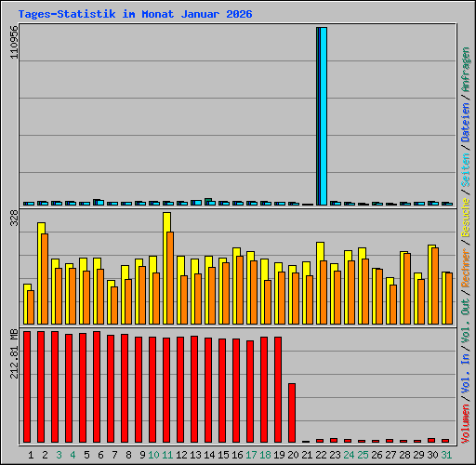The width and height of the screenshot is (476, 465).
Task: Click the red volume bar for day 19
Action: point(278,390)
